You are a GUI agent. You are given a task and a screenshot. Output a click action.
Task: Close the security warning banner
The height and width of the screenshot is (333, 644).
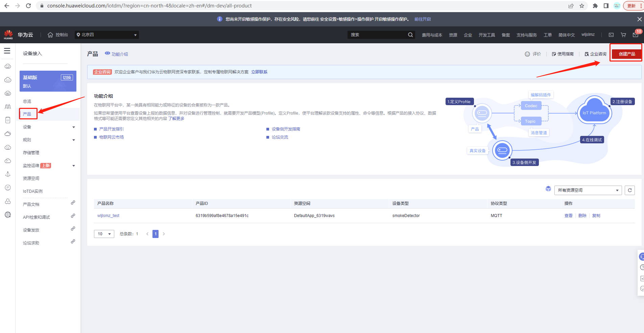[x=639, y=19]
